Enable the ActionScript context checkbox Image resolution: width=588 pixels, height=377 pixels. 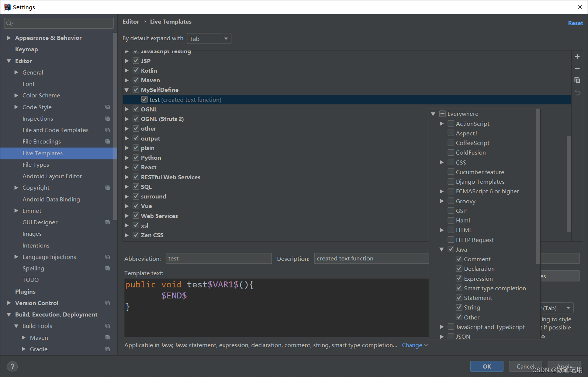pyautogui.click(x=451, y=123)
